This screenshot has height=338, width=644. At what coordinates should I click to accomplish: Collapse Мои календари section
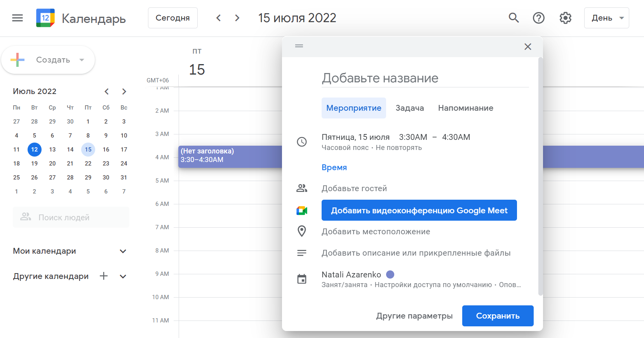(x=123, y=251)
